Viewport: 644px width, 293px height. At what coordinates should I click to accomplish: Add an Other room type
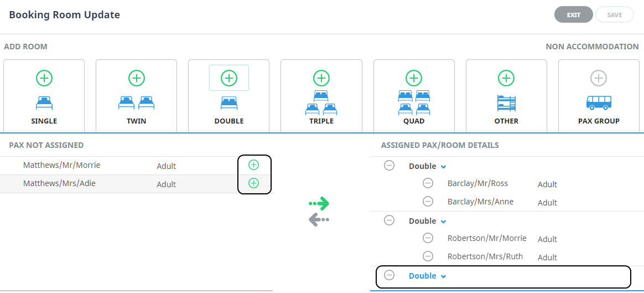[x=506, y=78]
